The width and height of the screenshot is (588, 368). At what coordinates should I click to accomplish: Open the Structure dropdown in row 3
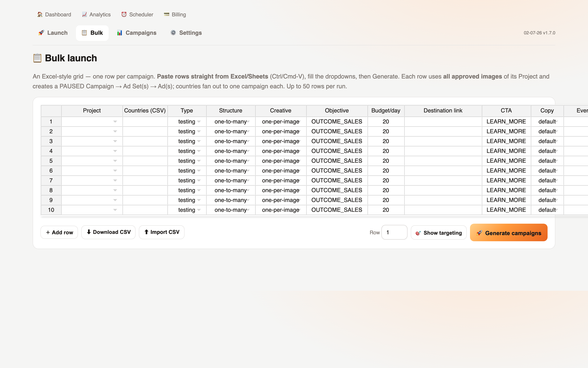click(248, 141)
